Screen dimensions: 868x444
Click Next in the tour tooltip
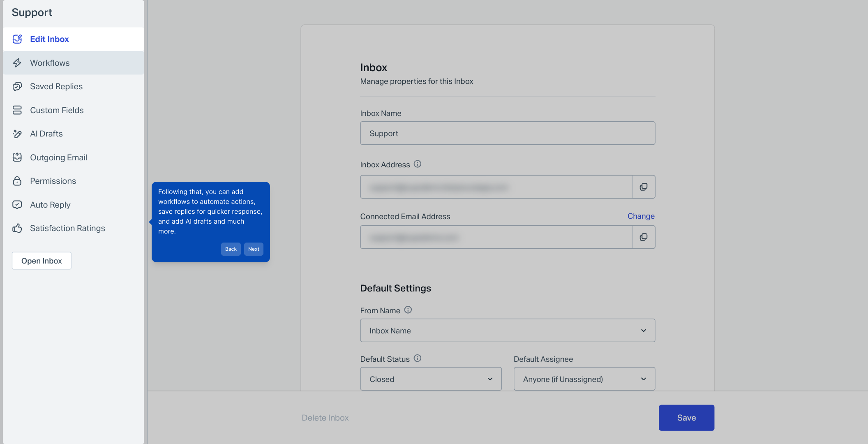point(254,249)
